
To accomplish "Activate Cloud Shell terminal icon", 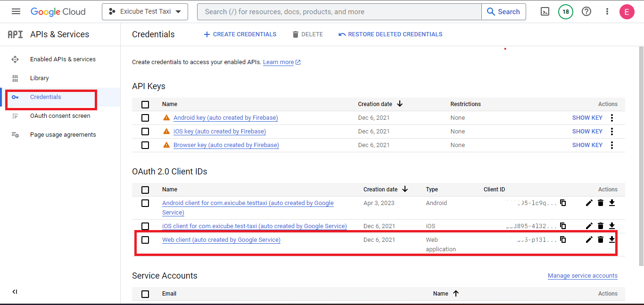I will 545,12.
